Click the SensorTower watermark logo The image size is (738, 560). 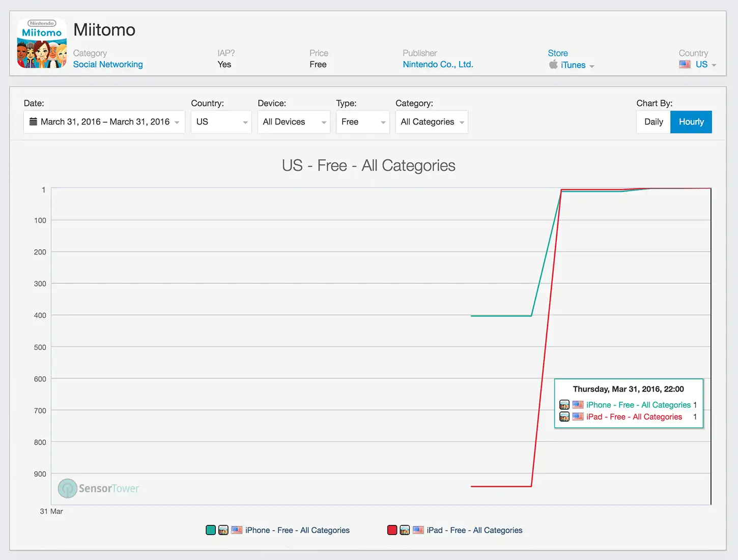[x=98, y=488]
